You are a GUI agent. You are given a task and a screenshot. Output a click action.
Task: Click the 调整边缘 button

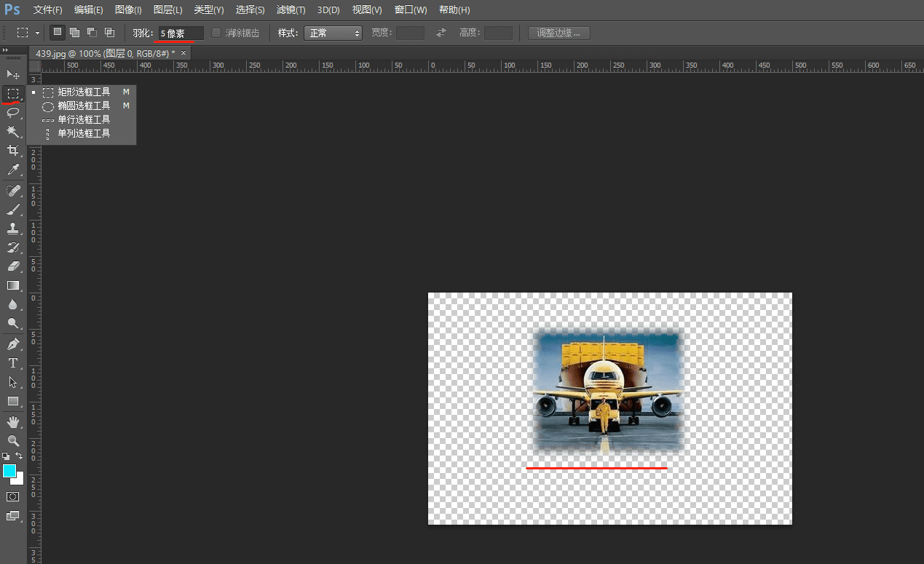pyautogui.click(x=559, y=33)
